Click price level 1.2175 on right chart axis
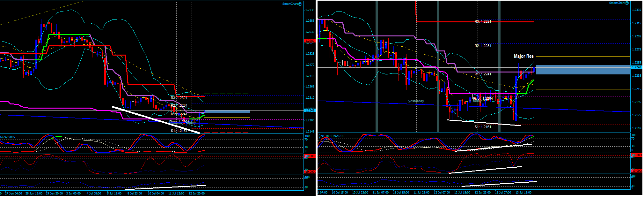The height and width of the screenshot is (198, 644). click(x=637, y=115)
